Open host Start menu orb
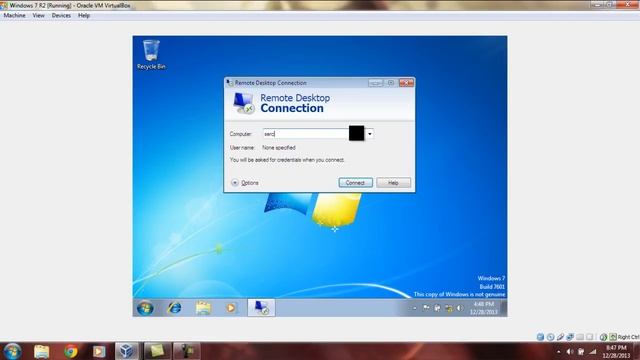 point(12,351)
